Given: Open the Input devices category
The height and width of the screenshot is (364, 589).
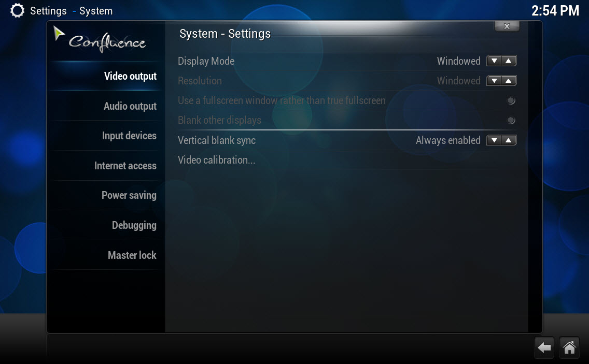Looking at the screenshot, I should [129, 136].
